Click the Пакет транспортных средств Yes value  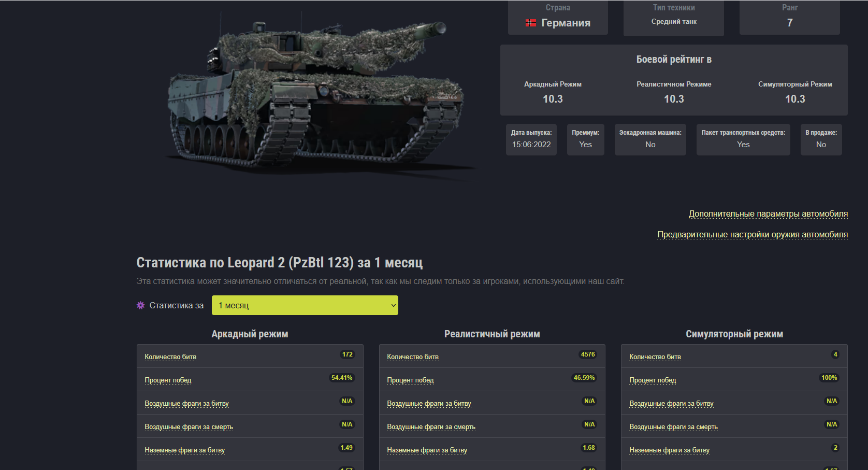[743, 145]
